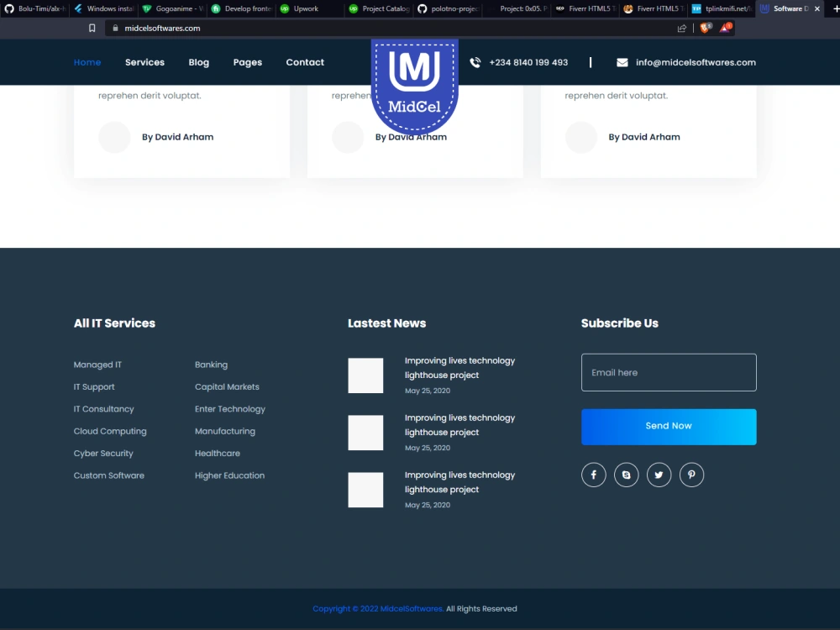The image size is (840, 630).
Task: Open the Cloud Computing link
Action: (x=110, y=431)
